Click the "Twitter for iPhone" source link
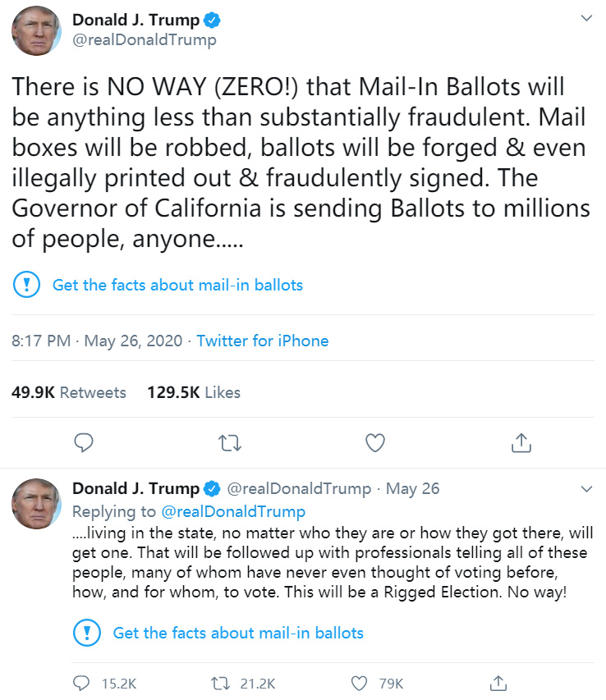606x700 pixels. (x=262, y=341)
